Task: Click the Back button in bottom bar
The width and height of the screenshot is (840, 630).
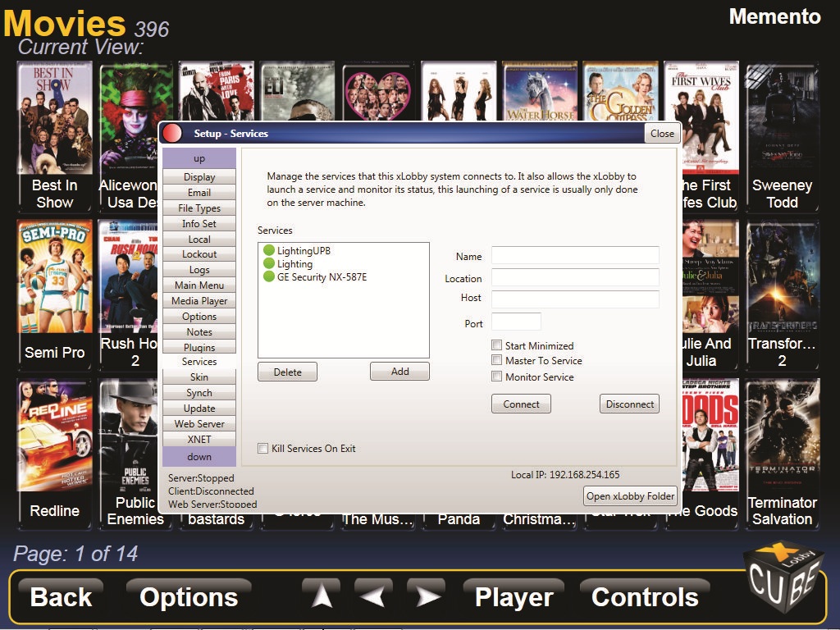Action: (x=61, y=597)
